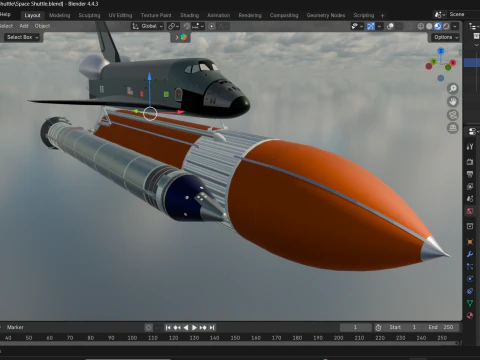
Task: Open the Material properties tab
Action: (x=470, y=315)
